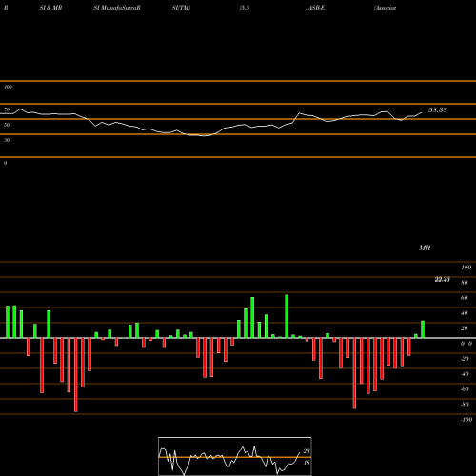Click the '(5,5' parameter text in header

(245, 8)
